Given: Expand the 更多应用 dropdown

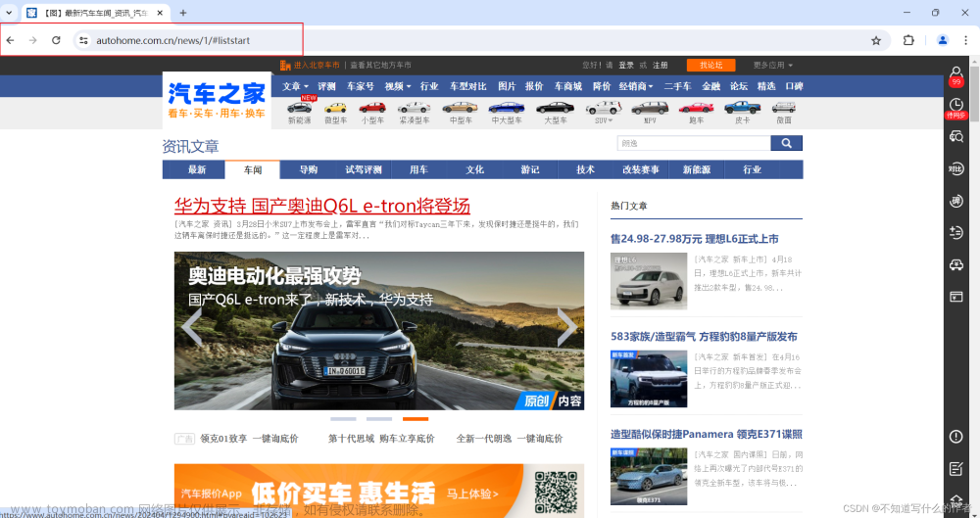Looking at the screenshot, I should (772, 65).
